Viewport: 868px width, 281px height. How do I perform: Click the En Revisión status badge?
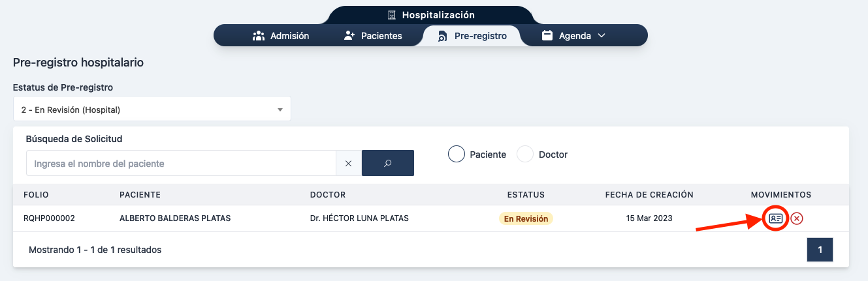tap(526, 218)
